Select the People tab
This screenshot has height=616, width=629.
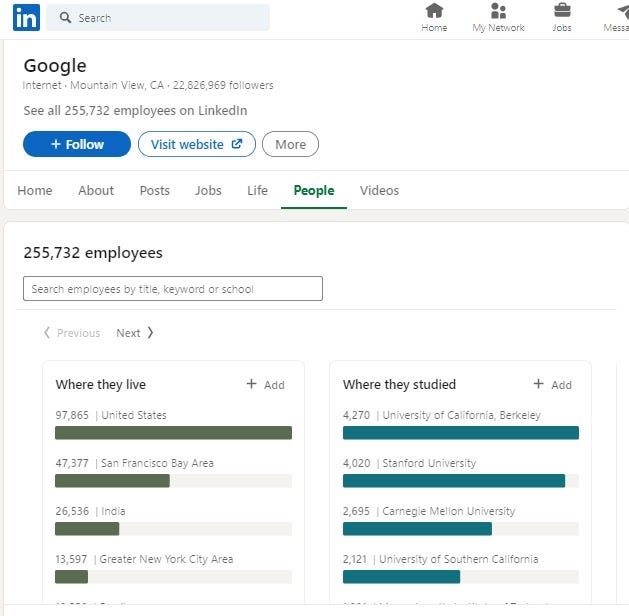pyautogui.click(x=314, y=190)
